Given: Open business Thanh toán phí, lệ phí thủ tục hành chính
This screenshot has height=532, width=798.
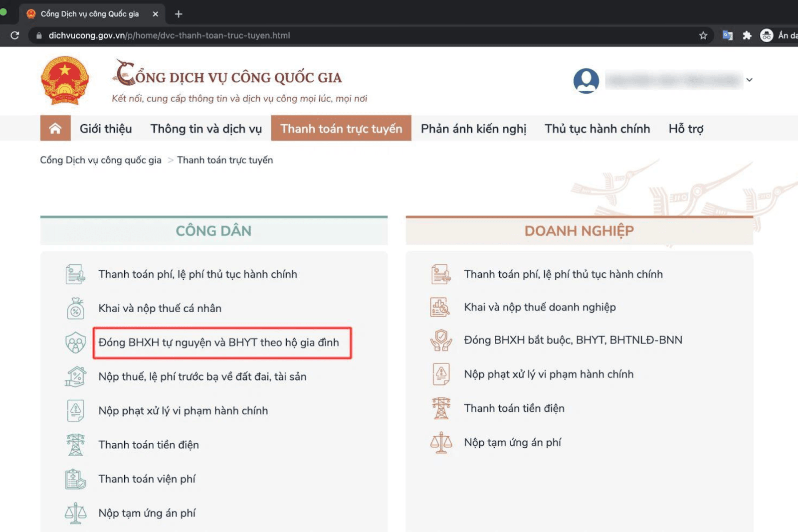Looking at the screenshot, I should [563, 274].
